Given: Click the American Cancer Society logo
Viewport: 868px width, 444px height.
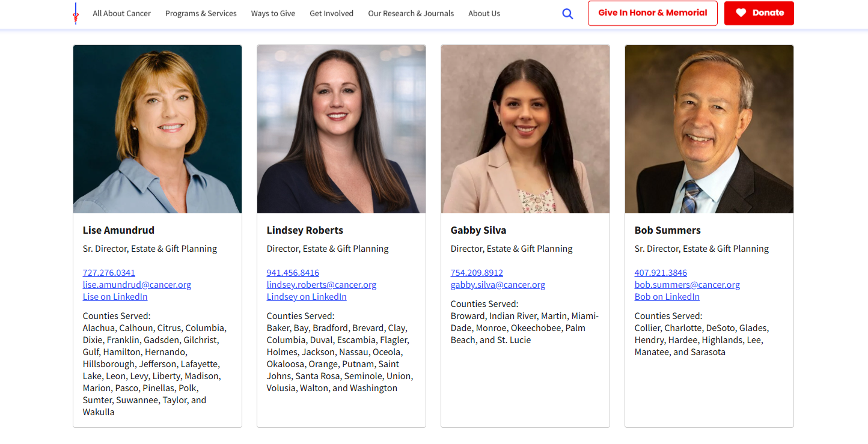Looking at the screenshot, I should tap(76, 13).
